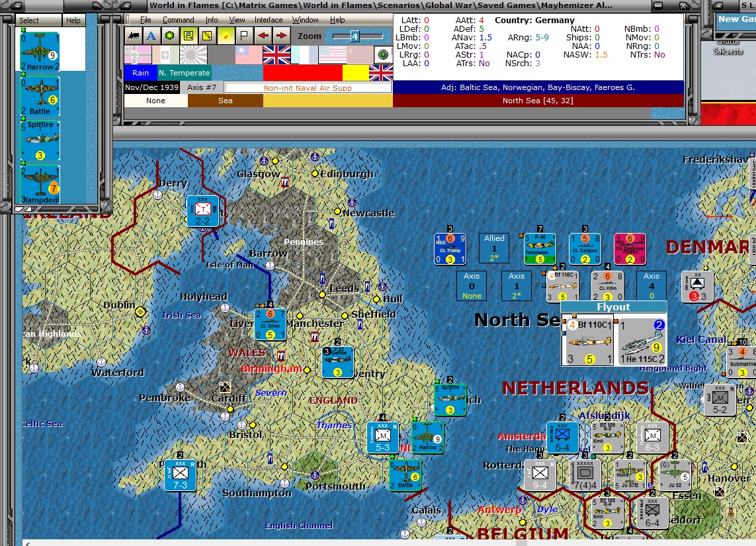This screenshot has width=756, height=546.
Task: Click Select in the unit panel
Action: click(x=38, y=21)
